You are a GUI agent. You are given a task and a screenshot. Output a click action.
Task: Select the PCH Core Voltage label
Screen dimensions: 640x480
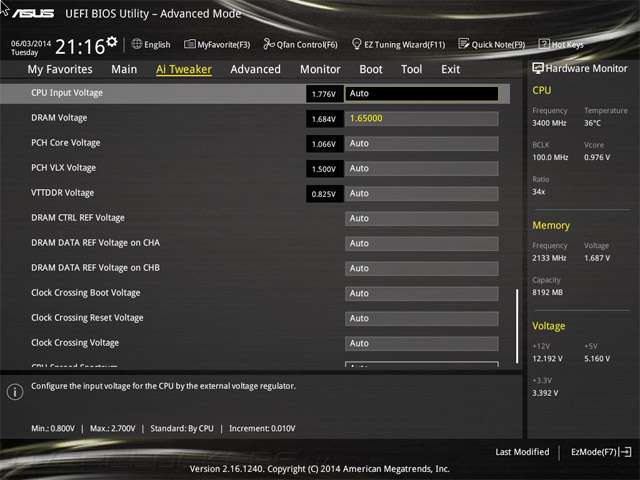[x=66, y=142]
